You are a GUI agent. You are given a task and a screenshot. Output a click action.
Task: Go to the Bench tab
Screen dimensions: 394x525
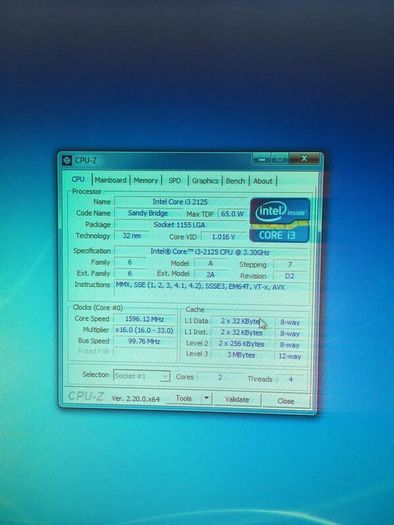pos(235,181)
